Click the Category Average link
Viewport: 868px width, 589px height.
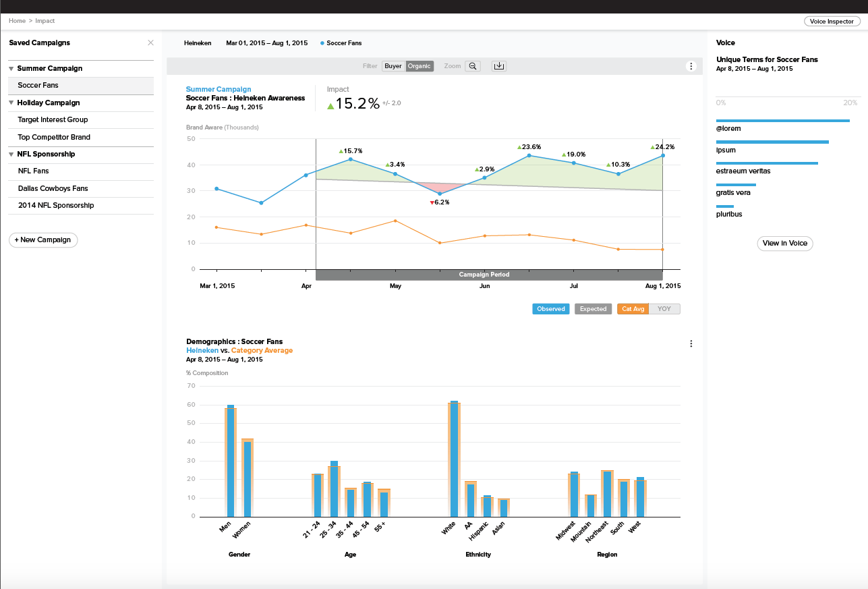[262, 351]
